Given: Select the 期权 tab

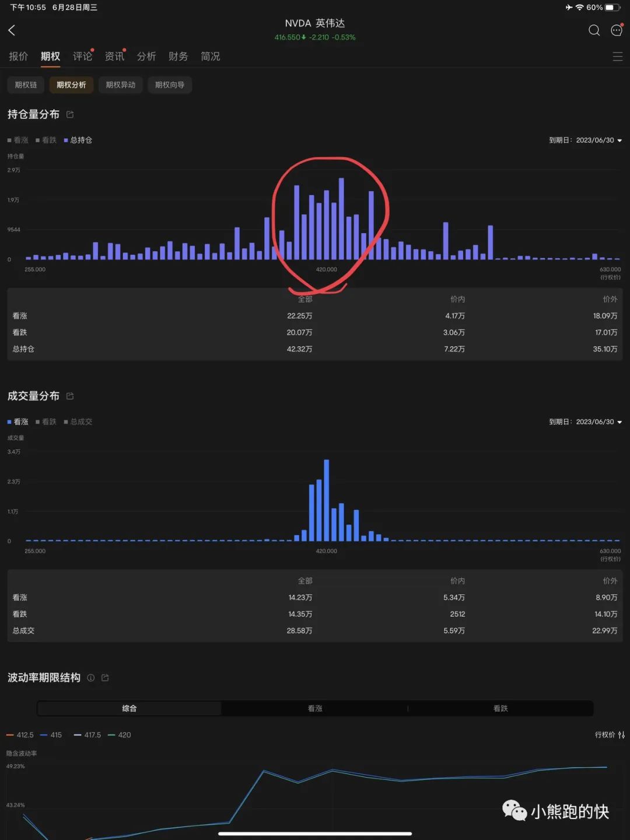Looking at the screenshot, I should [51, 57].
